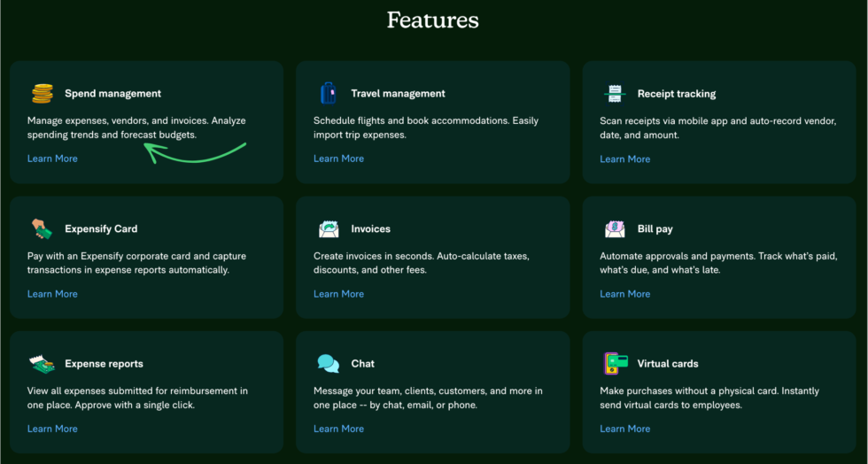Click the gold coins Spend management icon
The width and height of the screenshot is (868, 464).
click(x=42, y=94)
